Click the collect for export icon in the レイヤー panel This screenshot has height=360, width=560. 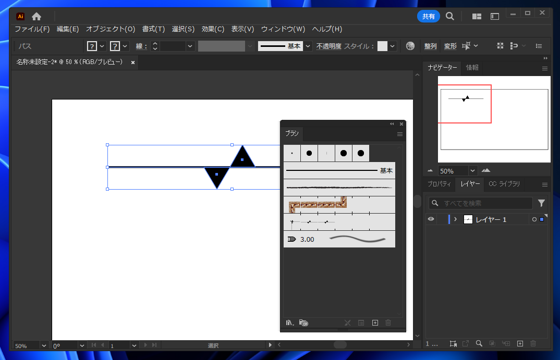pos(465,344)
